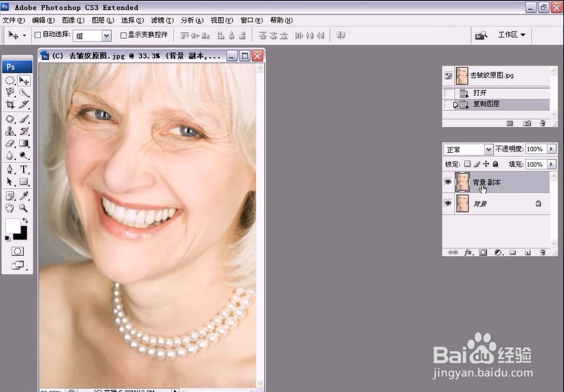Select the Polygonal Lasso tool
The image size is (564, 392).
click(x=10, y=92)
